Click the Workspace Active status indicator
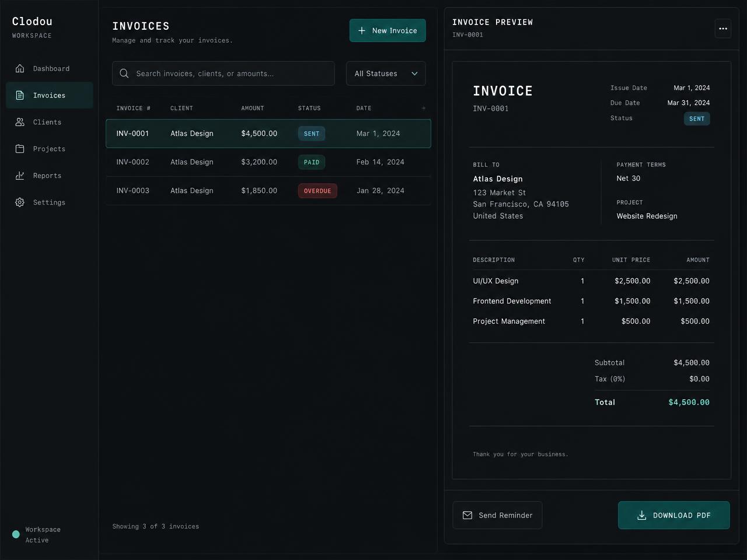Viewport: 747px width, 560px height. click(x=37, y=535)
